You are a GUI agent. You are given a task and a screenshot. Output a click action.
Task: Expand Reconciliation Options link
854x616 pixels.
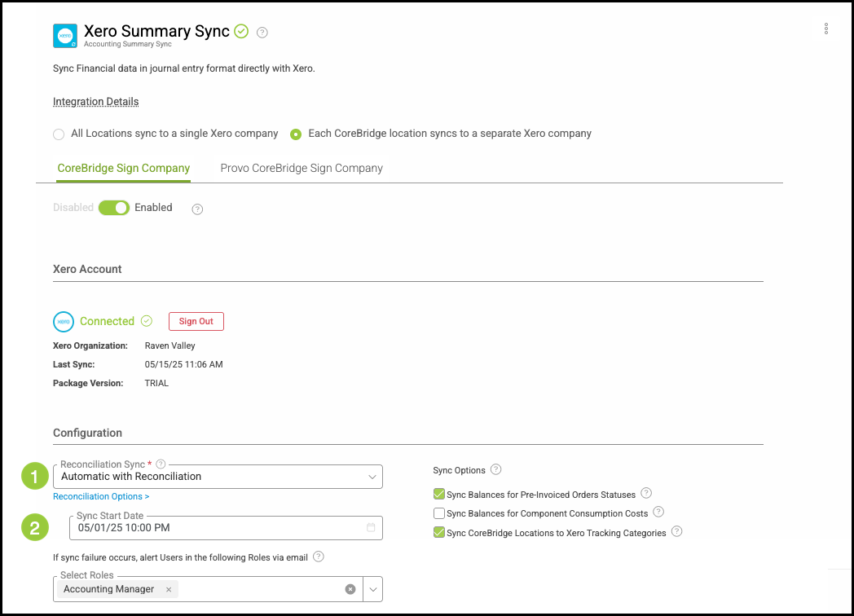tap(101, 496)
